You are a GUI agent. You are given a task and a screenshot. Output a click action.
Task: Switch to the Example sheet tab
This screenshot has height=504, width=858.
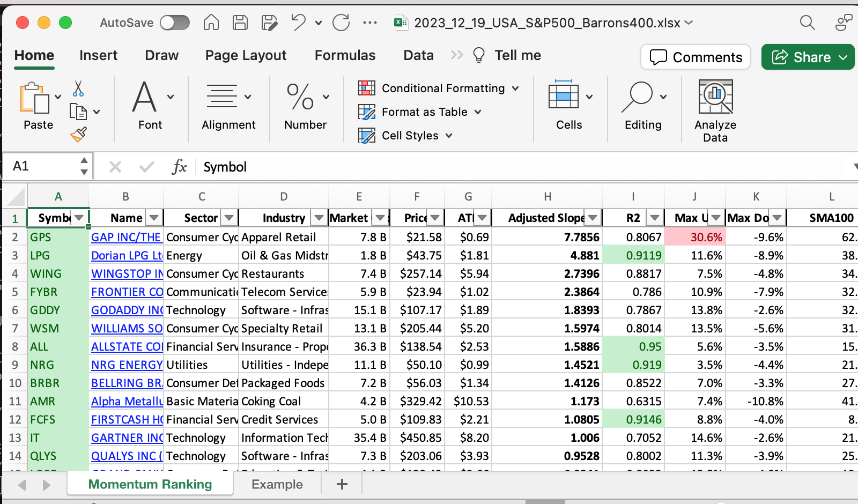click(277, 484)
